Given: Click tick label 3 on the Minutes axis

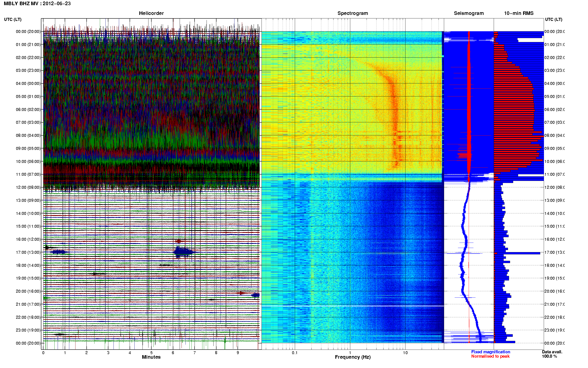Looking at the screenshot, I should tap(108, 353).
